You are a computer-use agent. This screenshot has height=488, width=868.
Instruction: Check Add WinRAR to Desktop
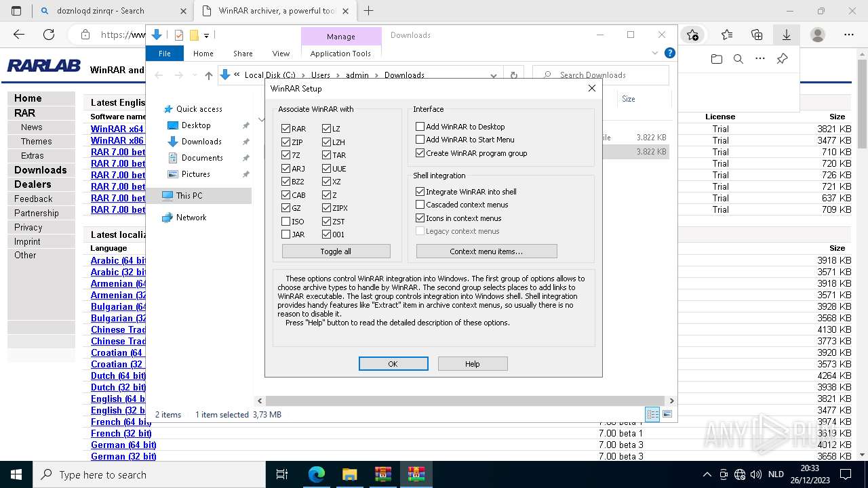point(420,127)
